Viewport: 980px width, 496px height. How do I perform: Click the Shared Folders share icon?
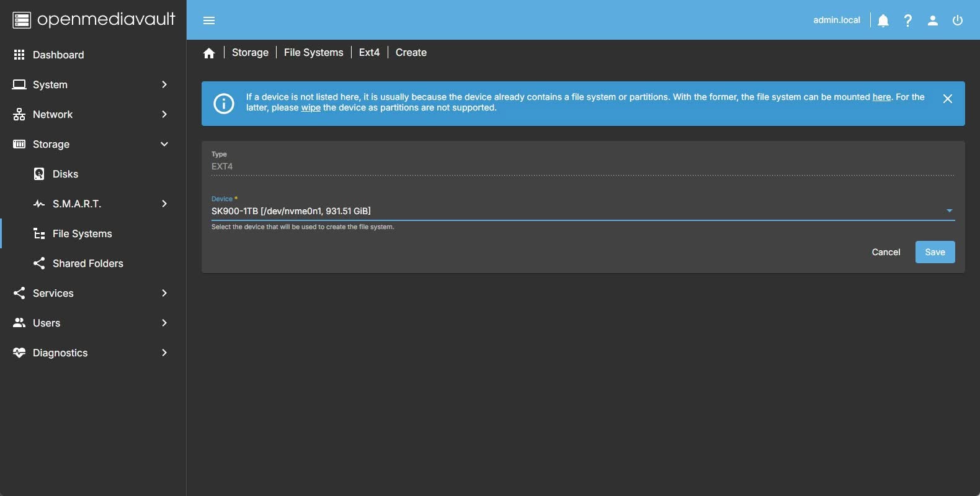tap(39, 263)
